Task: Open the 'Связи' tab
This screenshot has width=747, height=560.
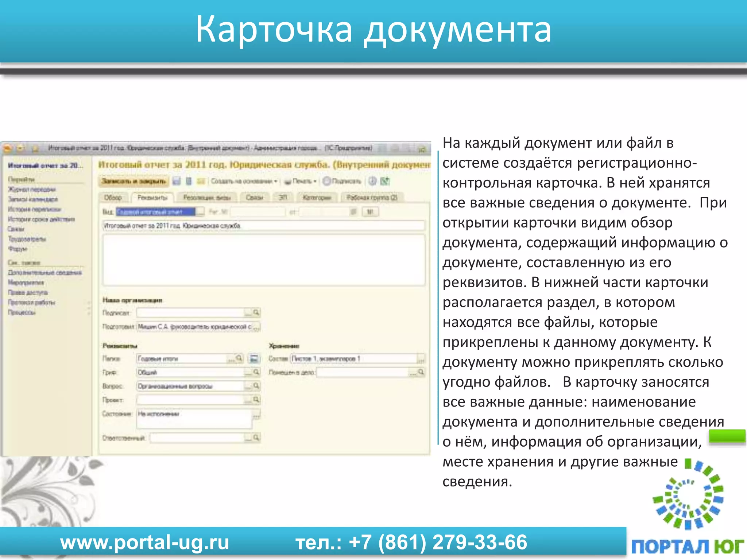Action: click(255, 198)
